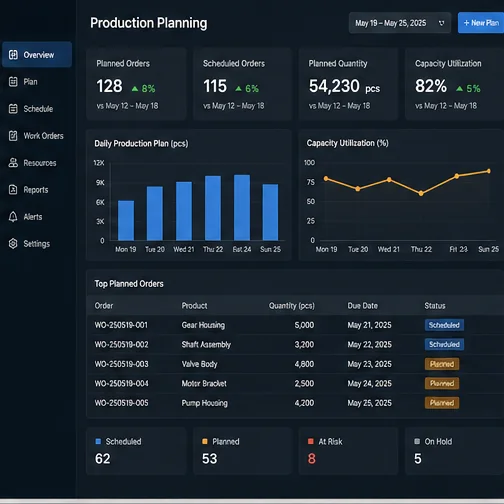
Task: Click the 5,000 quantity cell
Action: pyautogui.click(x=304, y=325)
